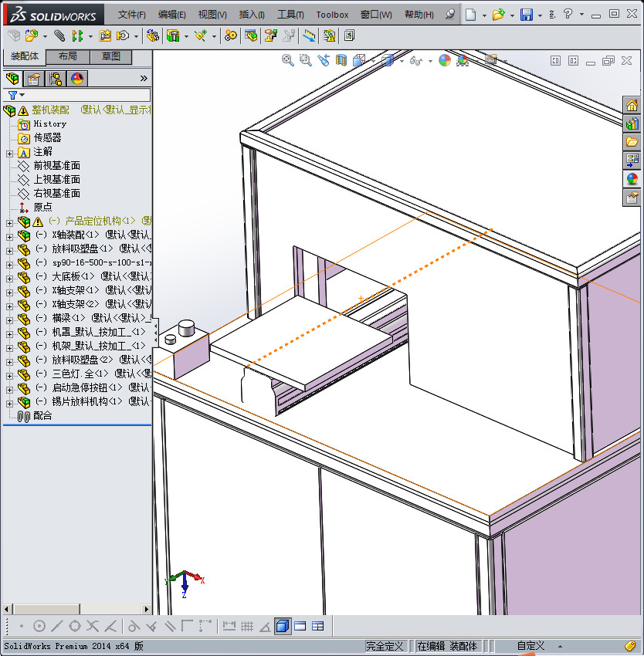The width and height of the screenshot is (644, 656).
Task: Select the 配合 mates folder
Action: pyautogui.click(x=42, y=415)
